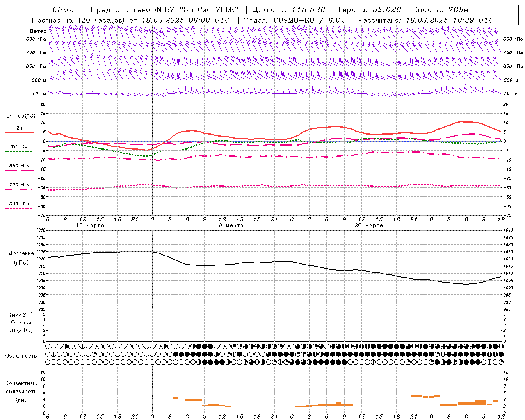Click the "(гПа)" pressure unit label
Image resolution: width=525 pixels, height=420 pixels.
(x=21, y=262)
